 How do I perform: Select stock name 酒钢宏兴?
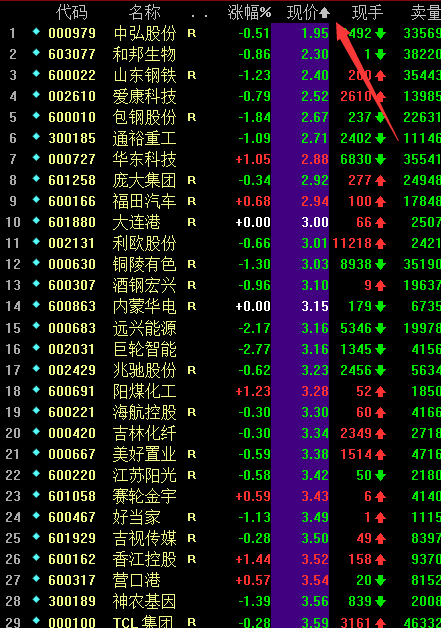coord(144,285)
